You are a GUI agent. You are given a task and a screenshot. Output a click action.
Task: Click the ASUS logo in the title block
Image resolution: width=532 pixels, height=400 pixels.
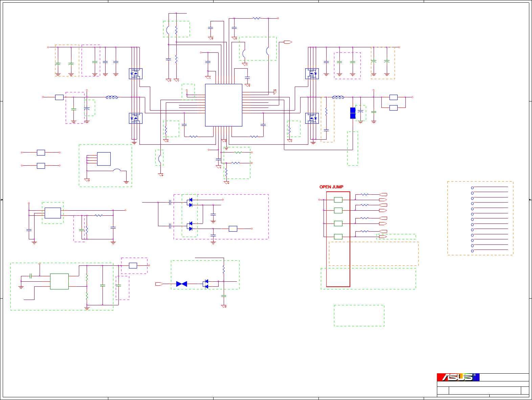click(x=458, y=377)
